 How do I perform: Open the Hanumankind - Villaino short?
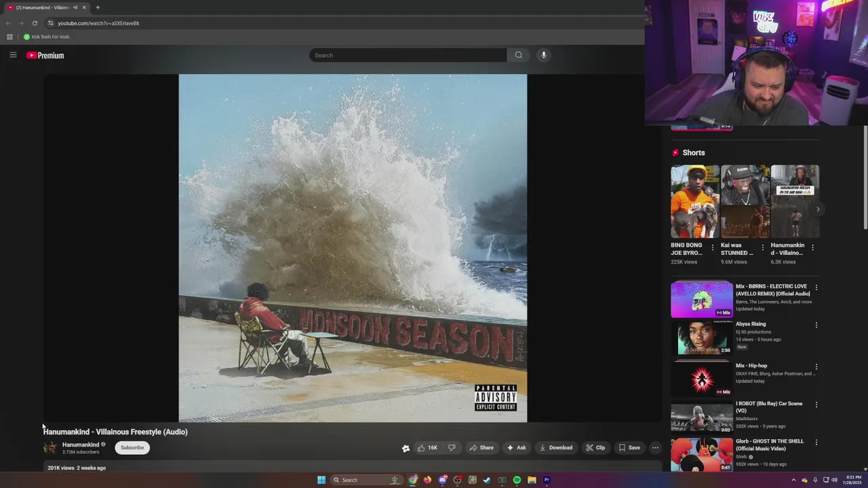pyautogui.click(x=795, y=201)
